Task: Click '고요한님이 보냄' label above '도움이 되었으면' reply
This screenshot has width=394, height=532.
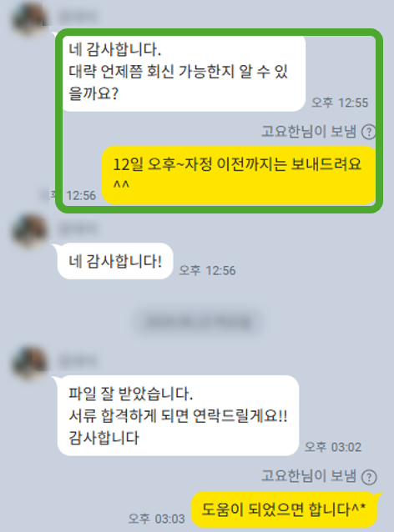Action: [x=308, y=476]
